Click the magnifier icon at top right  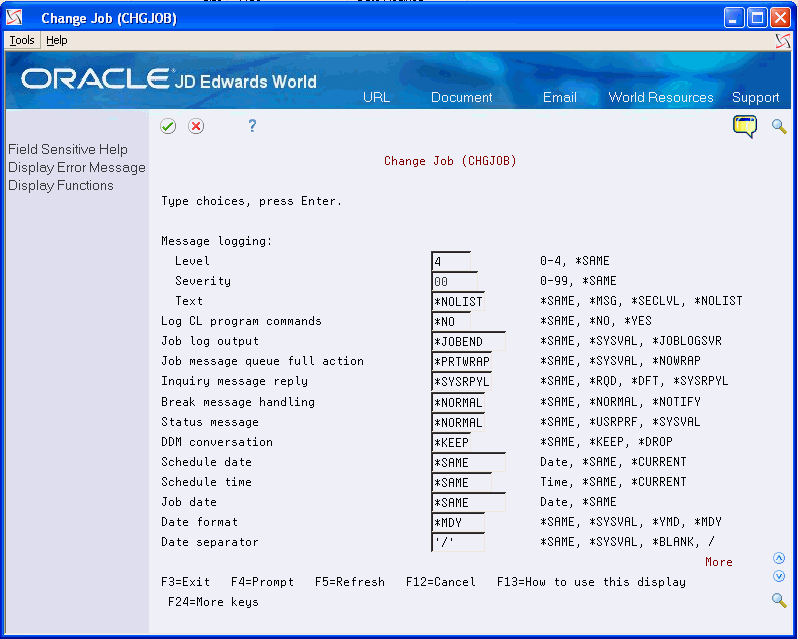pyautogui.click(x=779, y=126)
